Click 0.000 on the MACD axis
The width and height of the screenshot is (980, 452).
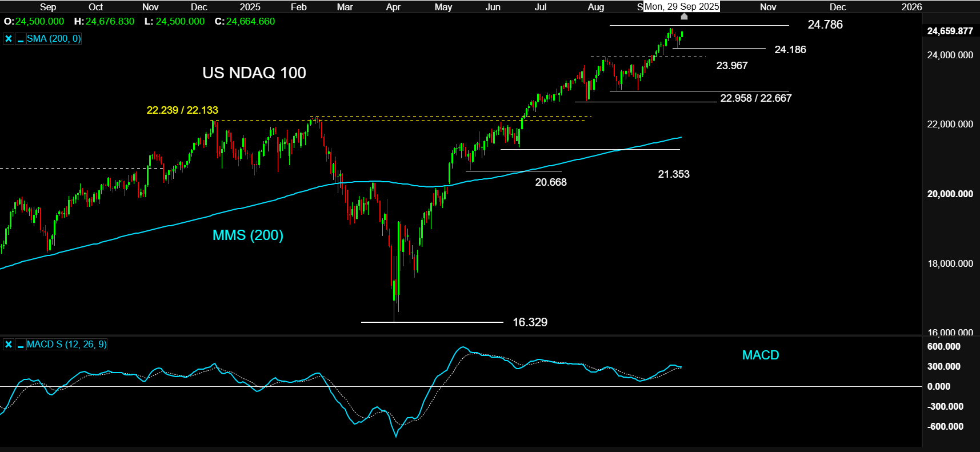[x=939, y=386]
